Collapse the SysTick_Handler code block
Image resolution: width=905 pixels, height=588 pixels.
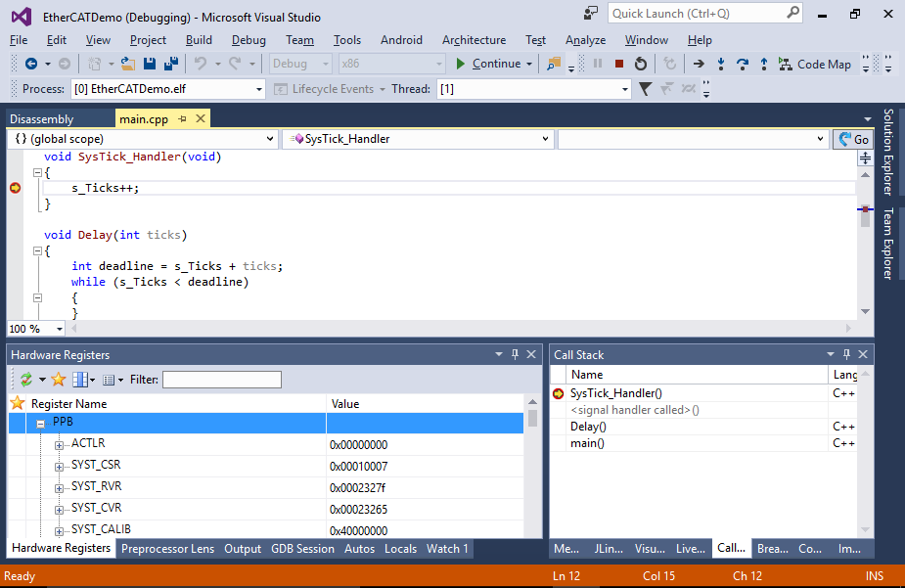37,172
